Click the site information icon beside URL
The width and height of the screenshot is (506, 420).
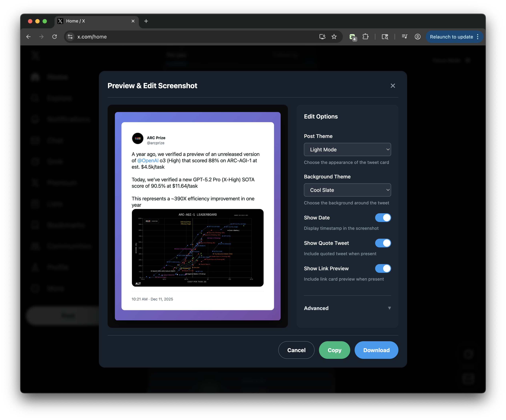(70, 37)
